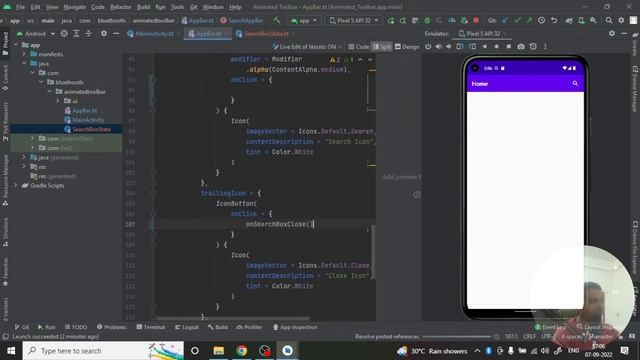
Task: Collapse the app module node
Action: coord(16,45)
